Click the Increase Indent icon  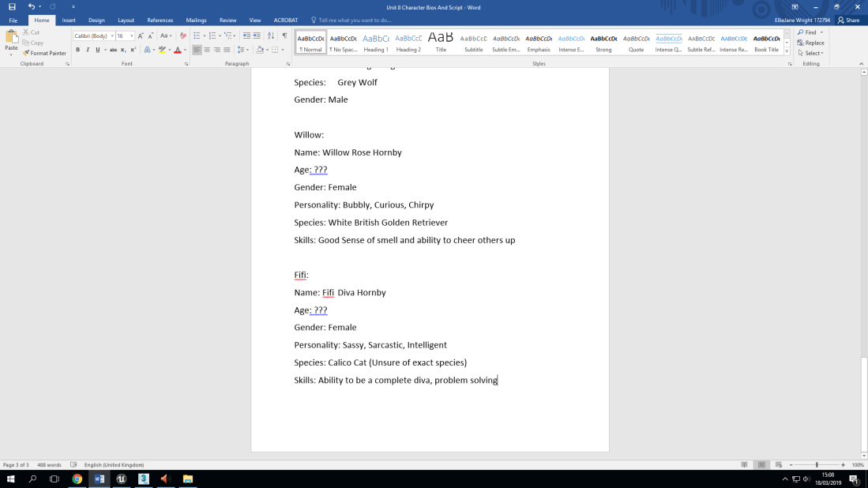(257, 36)
